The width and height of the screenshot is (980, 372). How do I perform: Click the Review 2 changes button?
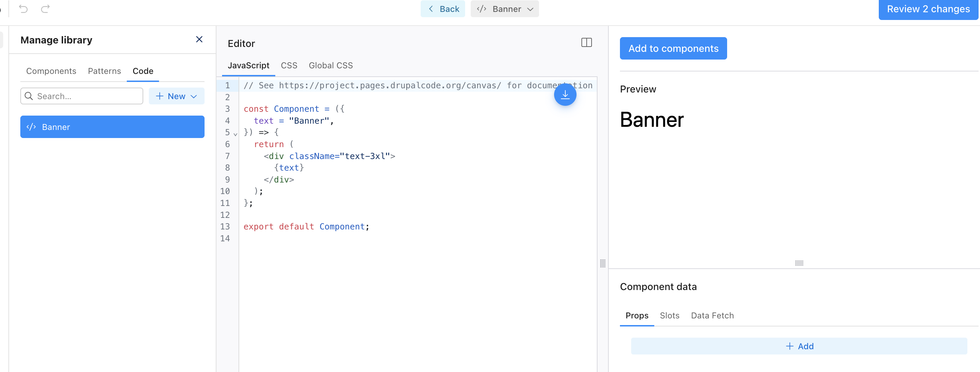click(x=928, y=9)
